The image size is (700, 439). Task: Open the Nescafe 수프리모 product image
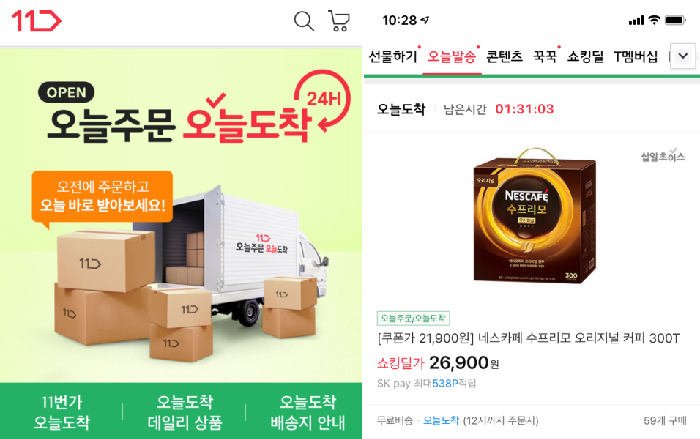535,215
